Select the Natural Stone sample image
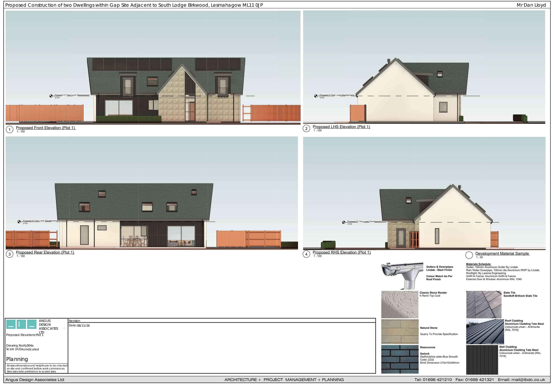Viewport: 554px width, 392px height. pos(400,332)
